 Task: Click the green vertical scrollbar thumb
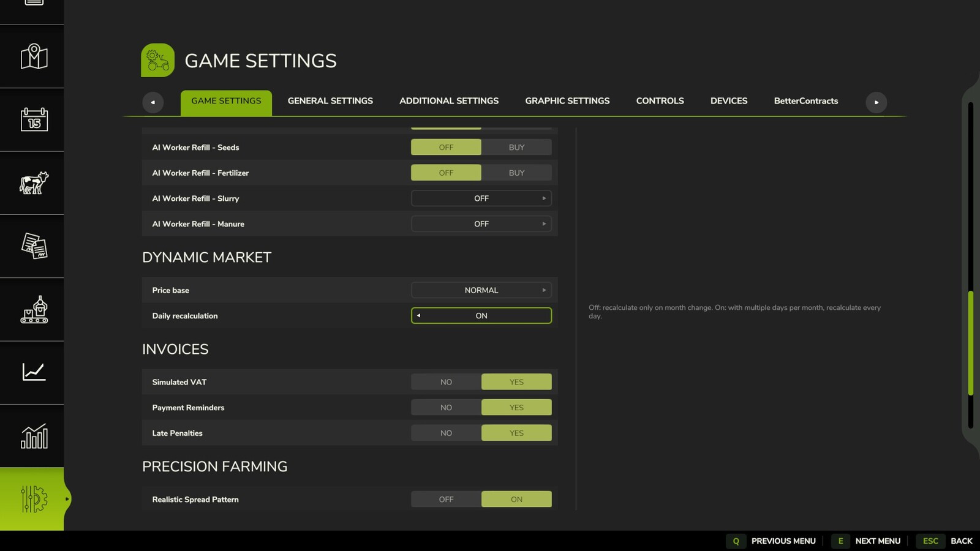coord(971,343)
